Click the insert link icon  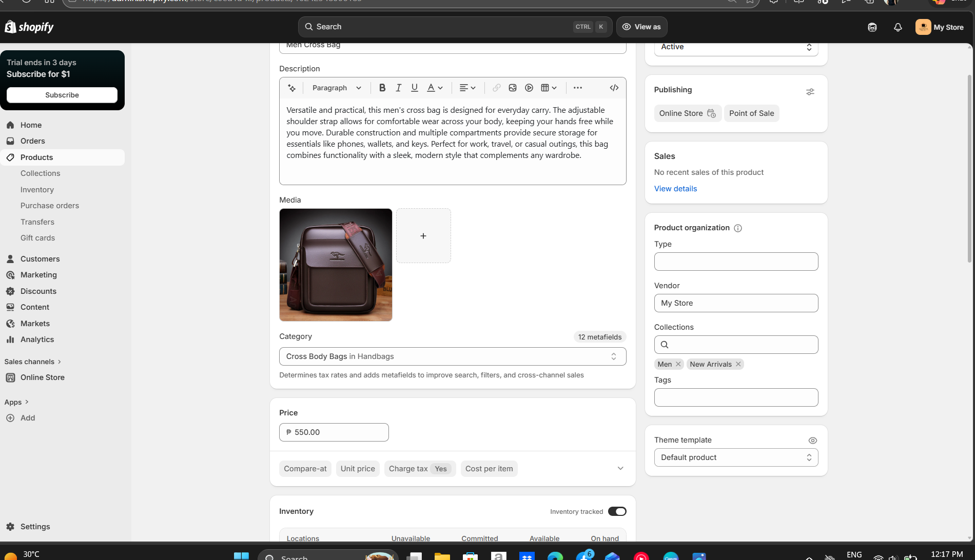coord(496,88)
